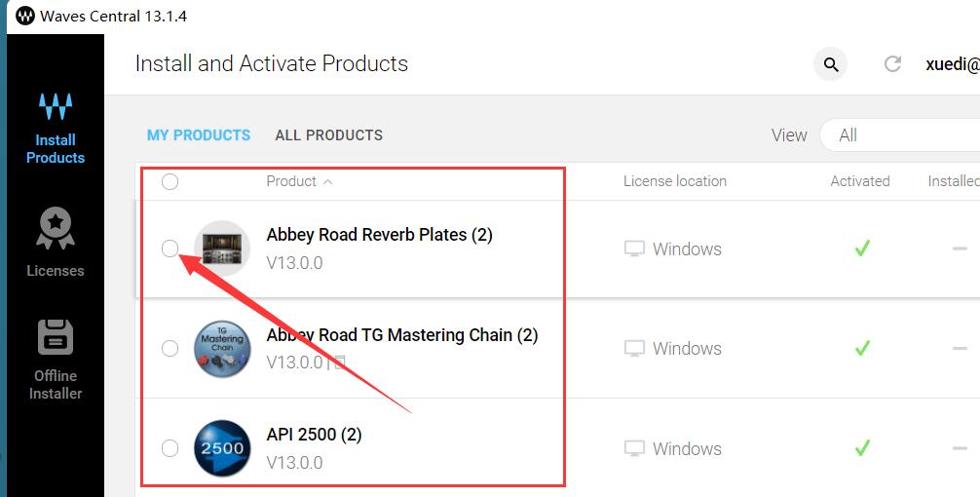This screenshot has width=980, height=497.
Task: Click the Abbey Road Reverb Plates icon
Action: click(x=222, y=248)
